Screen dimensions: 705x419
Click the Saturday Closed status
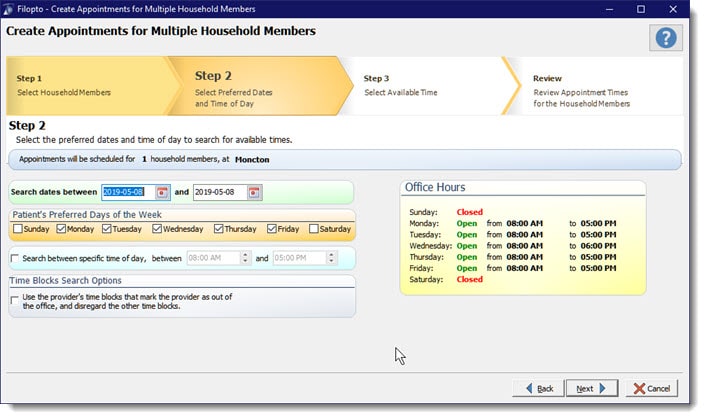click(x=469, y=280)
